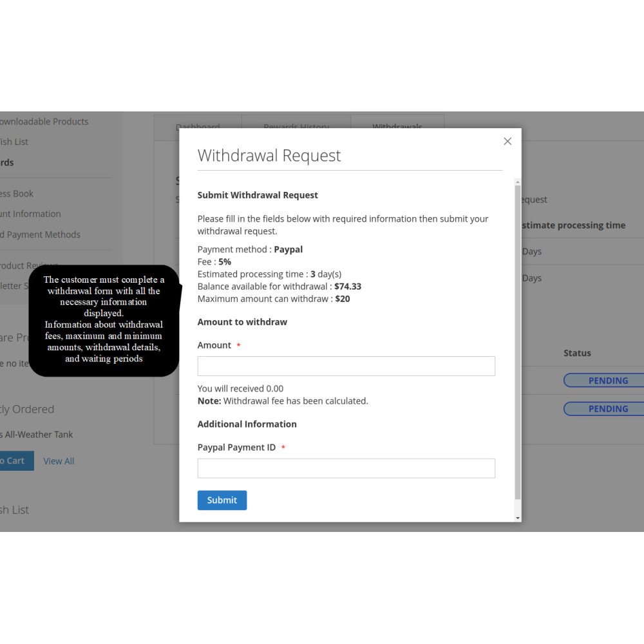Click the dialog vertical scrollbar thumb
644x644 pixels.
518,342
